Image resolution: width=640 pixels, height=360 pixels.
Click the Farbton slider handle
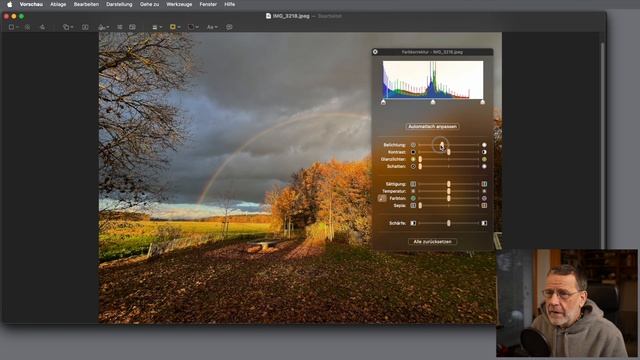449,198
